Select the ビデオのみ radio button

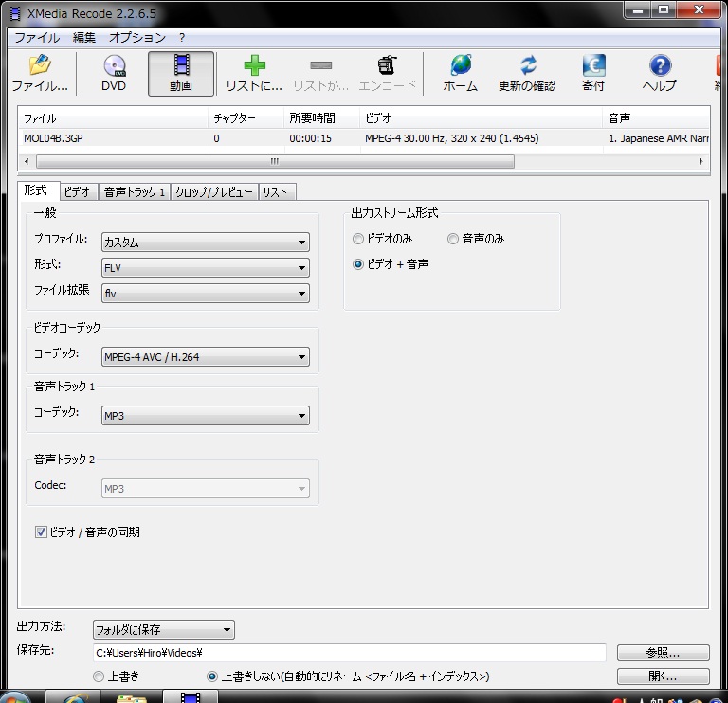coord(358,239)
